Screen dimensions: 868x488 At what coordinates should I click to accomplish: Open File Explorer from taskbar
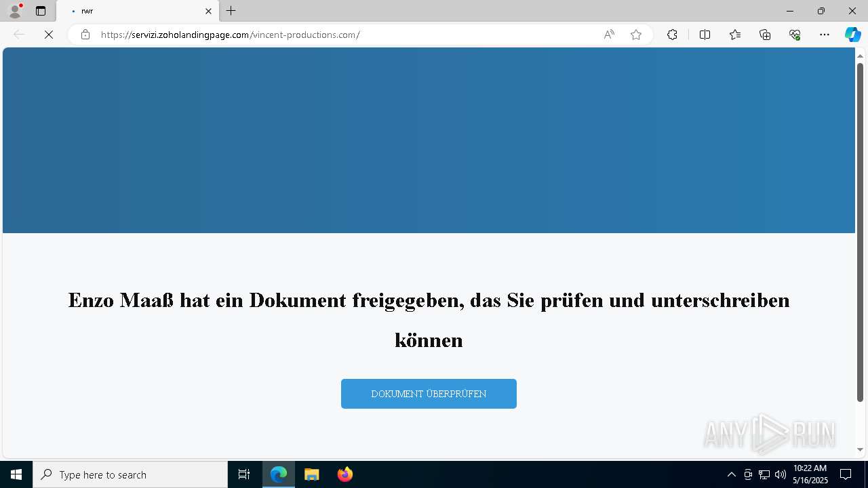pos(312,474)
